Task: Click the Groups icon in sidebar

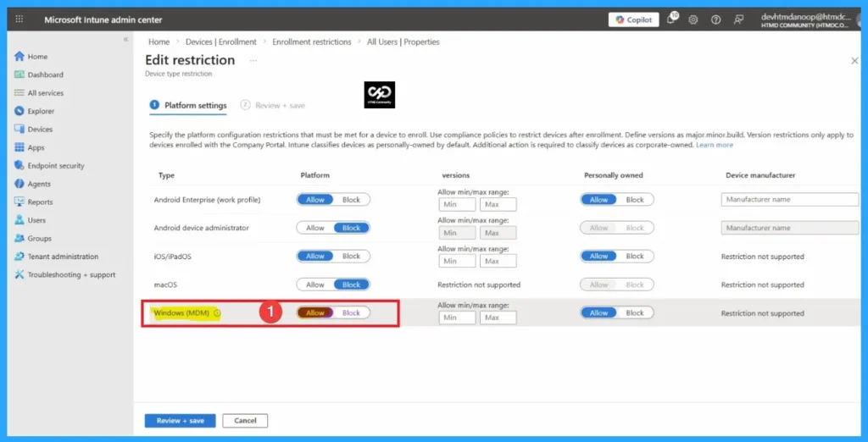Action: coord(19,239)
